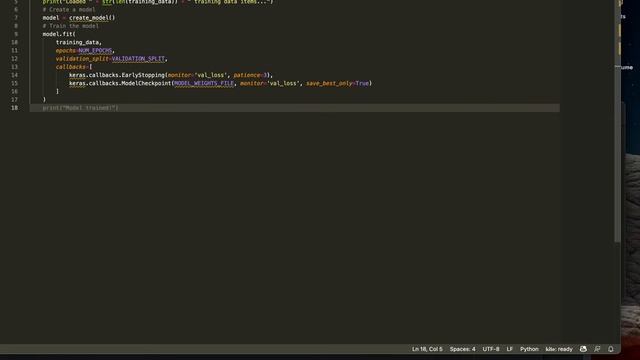Click the patience argument on line 14
This screenshot has height=360, width=640.
pos(250,75)
